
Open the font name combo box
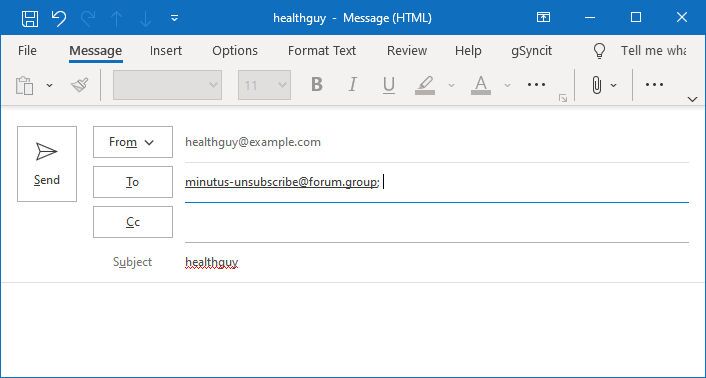(x=167, y=85)
